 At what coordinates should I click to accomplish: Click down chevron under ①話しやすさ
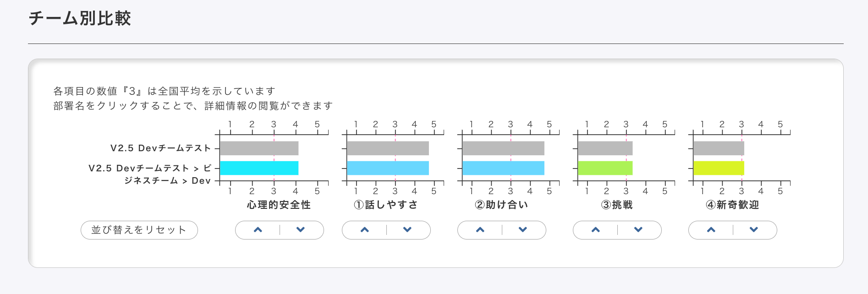(x=407, y=230)
